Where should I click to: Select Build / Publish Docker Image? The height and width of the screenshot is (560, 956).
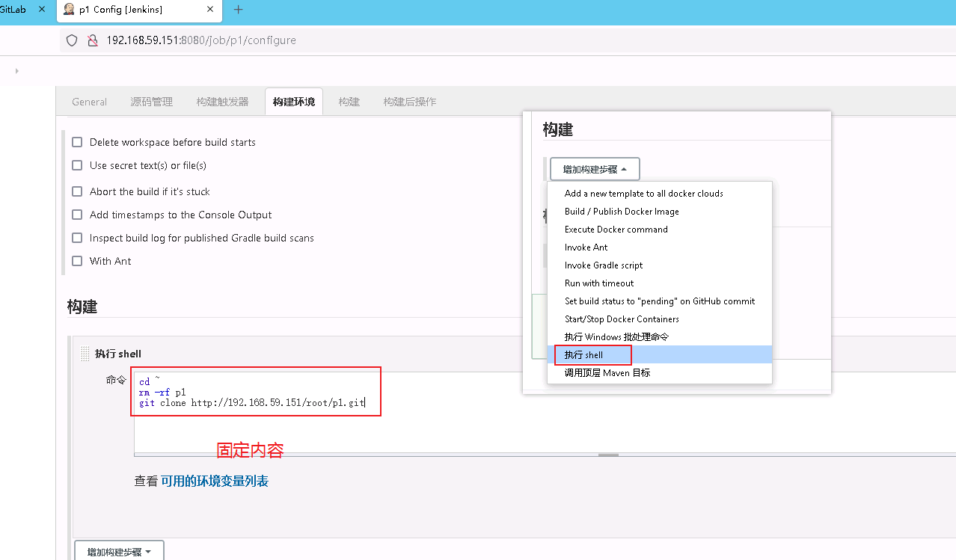660,212
